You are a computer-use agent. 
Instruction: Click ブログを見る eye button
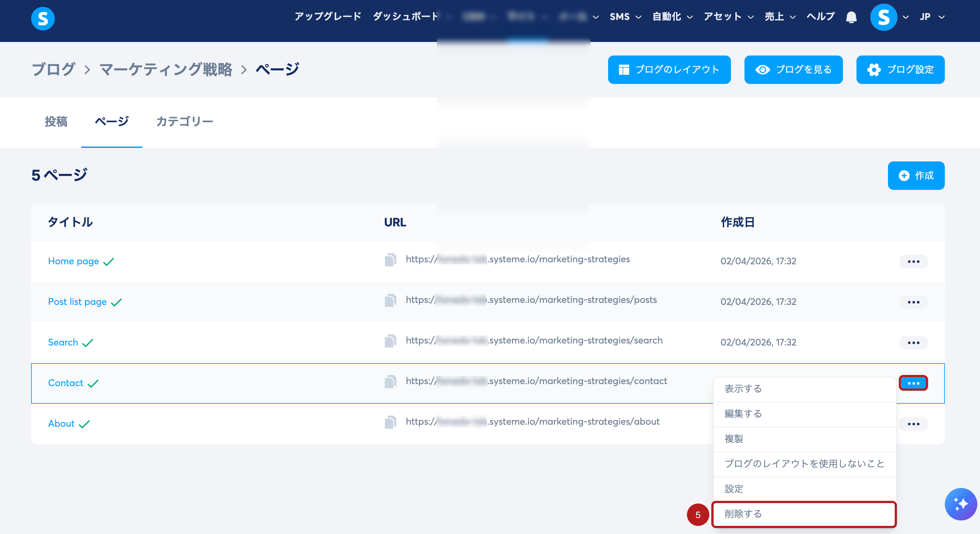pyautogui.click(x=793, y=70)
